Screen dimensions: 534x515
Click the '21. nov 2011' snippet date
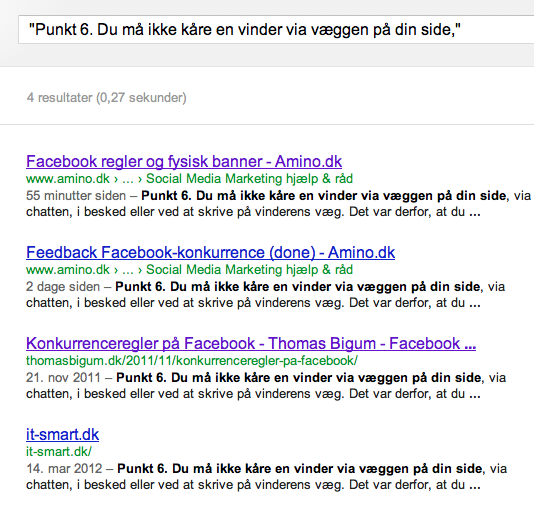point(63,378)
